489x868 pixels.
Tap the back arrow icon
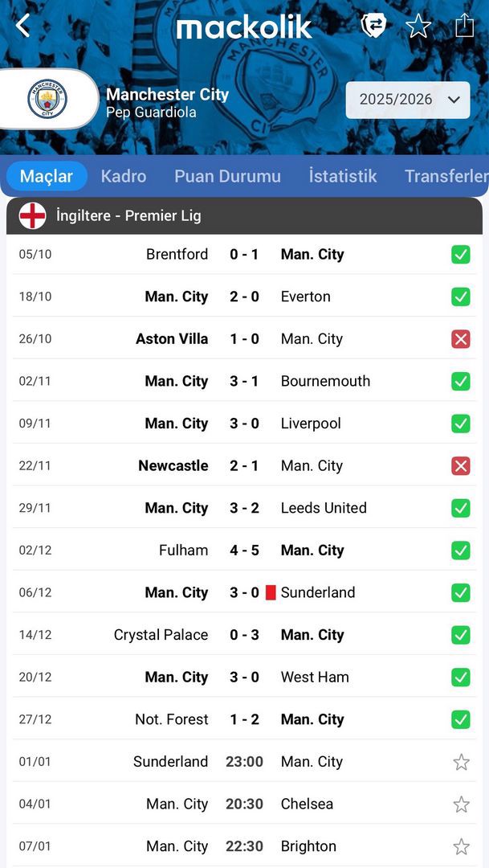coord(22,26)
